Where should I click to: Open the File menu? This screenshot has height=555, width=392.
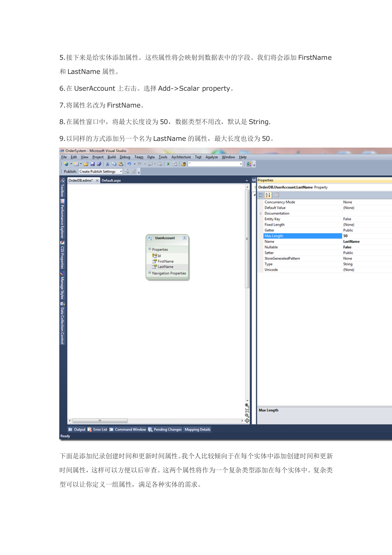point(64,157)
